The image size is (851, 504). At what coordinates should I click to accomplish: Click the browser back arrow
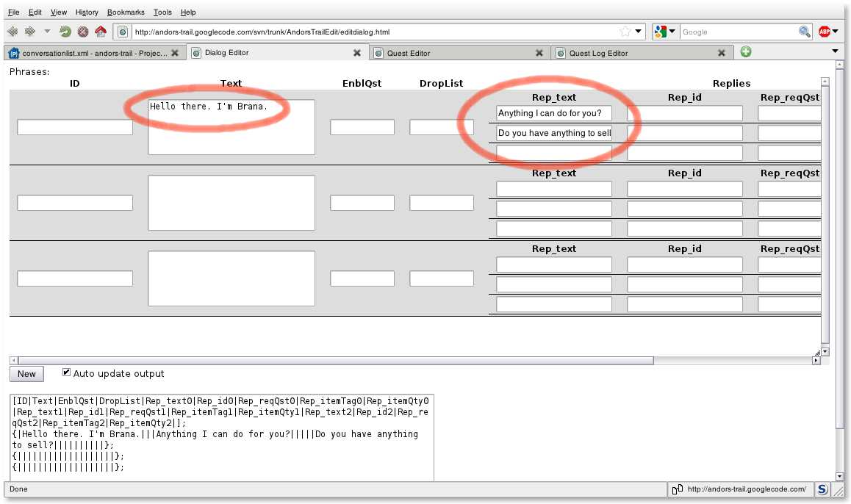(x=12, y=32)
